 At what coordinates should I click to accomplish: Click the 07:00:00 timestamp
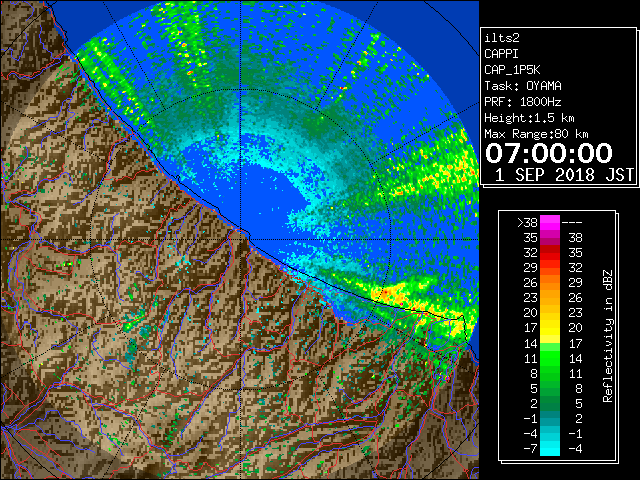tap(549, 153)
